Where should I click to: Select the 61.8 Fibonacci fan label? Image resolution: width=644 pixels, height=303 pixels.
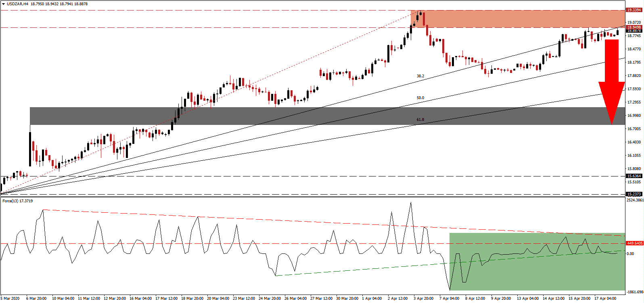point(420,120)
